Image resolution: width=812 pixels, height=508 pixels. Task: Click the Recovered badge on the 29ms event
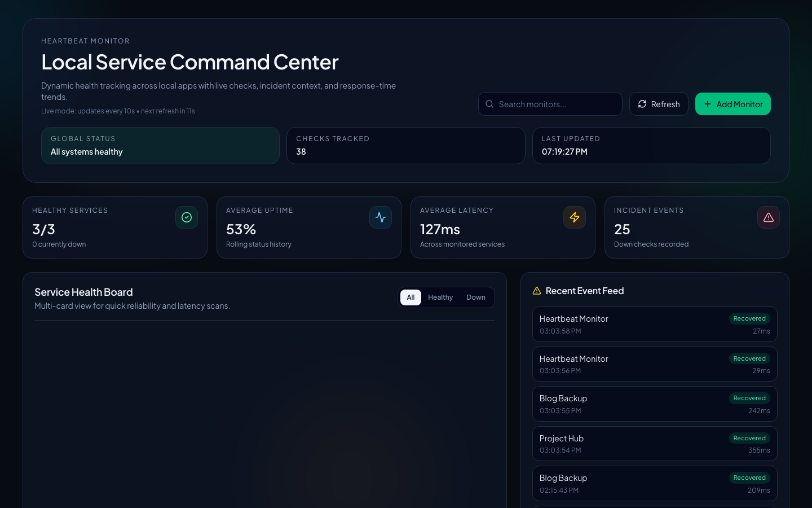[x=749, y=358]
